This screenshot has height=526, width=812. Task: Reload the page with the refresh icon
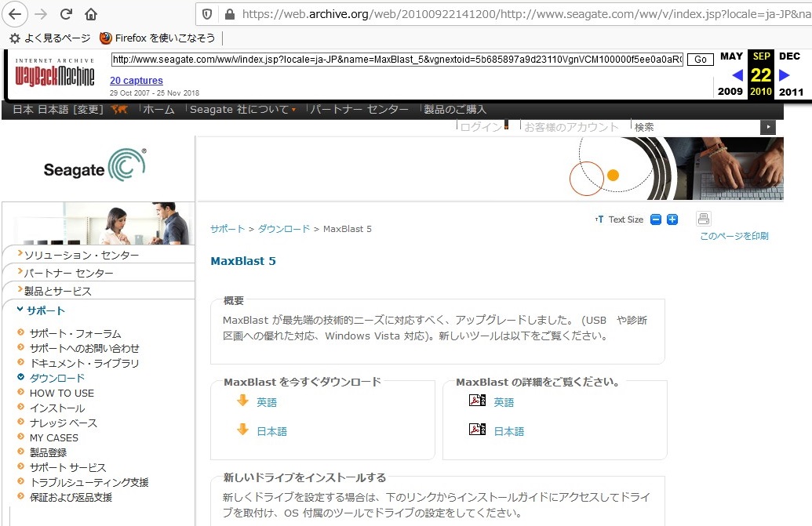click(66, 14)
